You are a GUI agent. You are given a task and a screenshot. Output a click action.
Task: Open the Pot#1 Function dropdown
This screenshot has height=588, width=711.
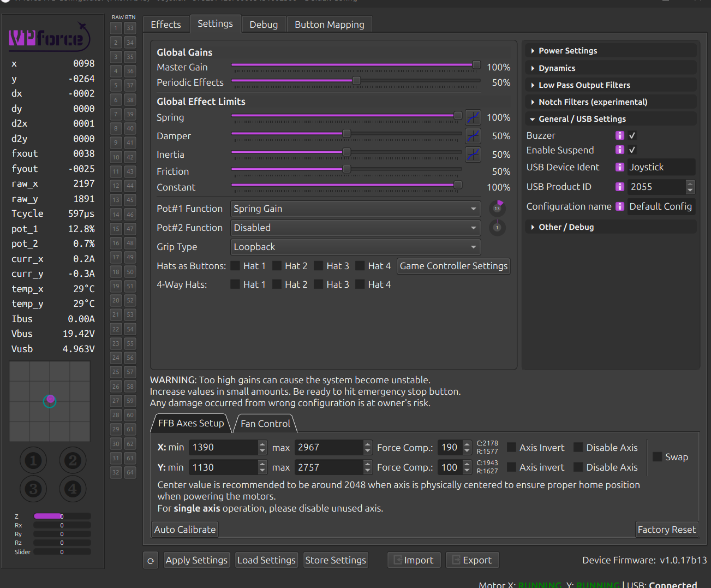click(355, 209)
